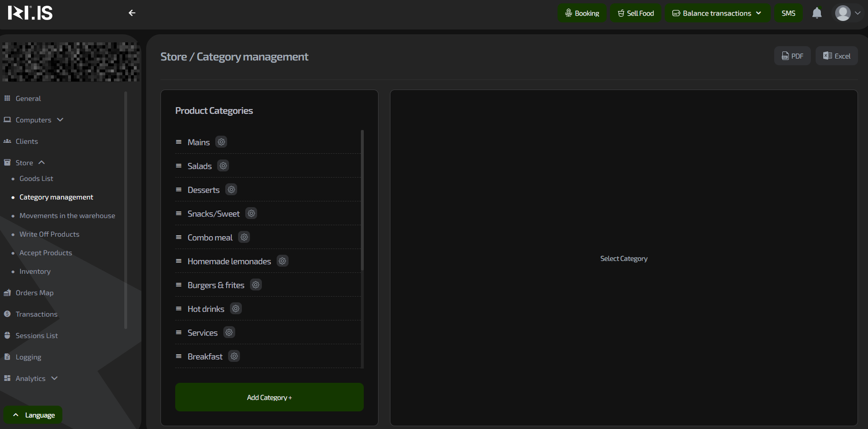Screen dimensions: 868x429
Task: Go to Movements in the warehouse
Action: (67, 216)
